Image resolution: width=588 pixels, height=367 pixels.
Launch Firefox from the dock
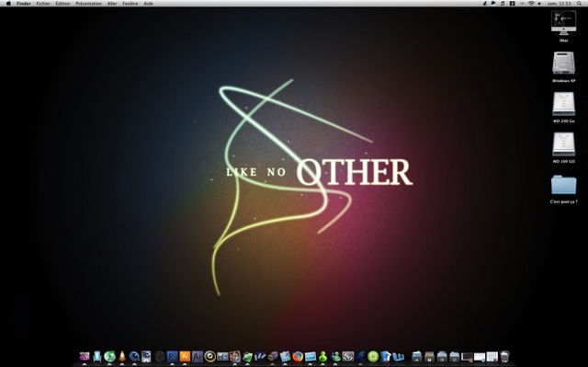pos(298,356)
